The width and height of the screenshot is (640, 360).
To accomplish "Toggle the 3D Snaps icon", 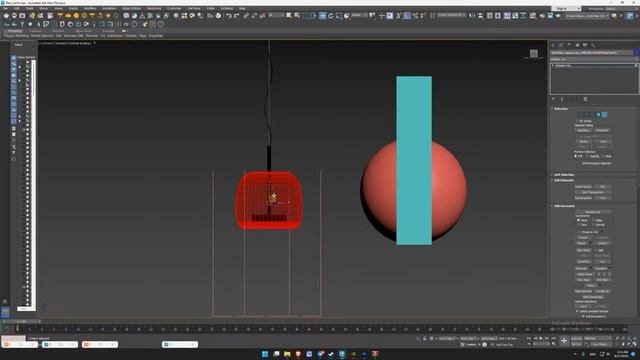I will (398, 16).
